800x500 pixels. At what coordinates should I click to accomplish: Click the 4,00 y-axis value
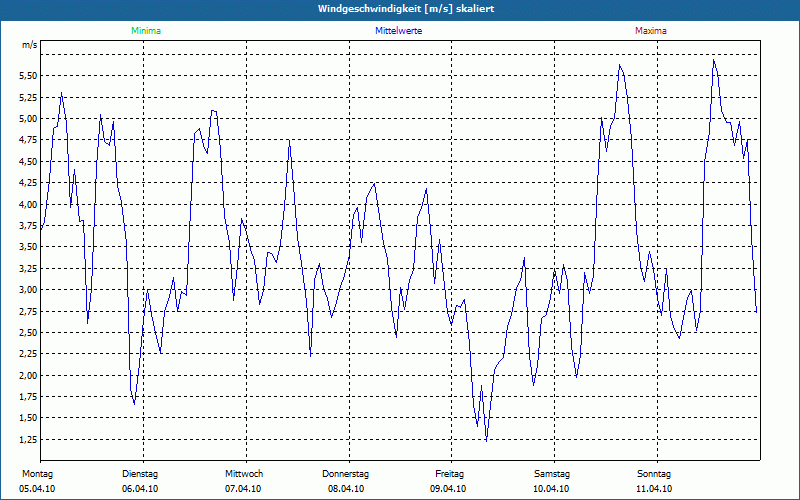point(29,204)
